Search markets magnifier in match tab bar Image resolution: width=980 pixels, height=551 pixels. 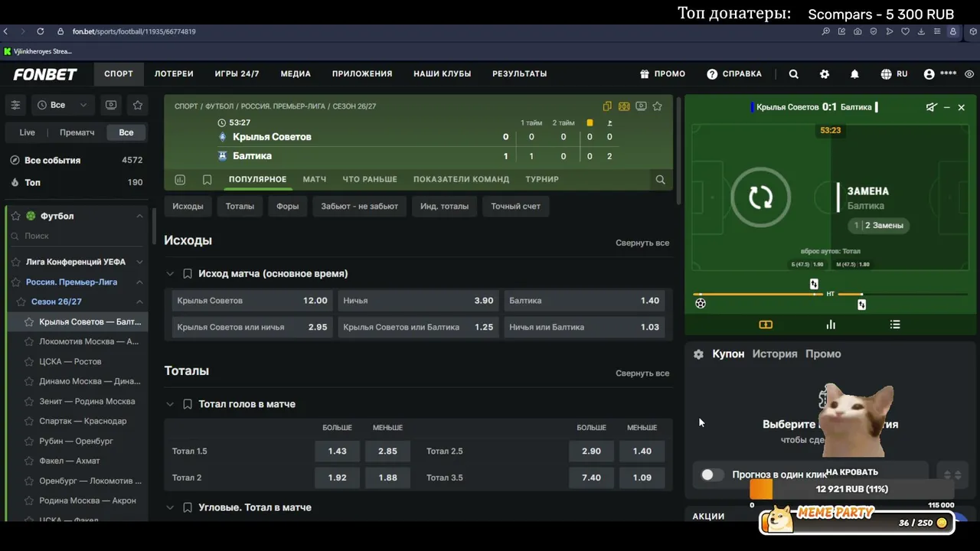pos(660,180)
